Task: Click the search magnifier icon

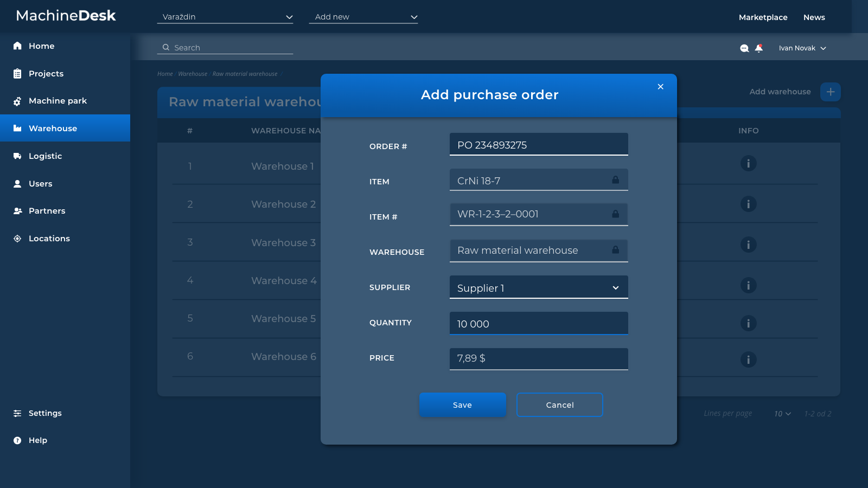Action: coord(166,48)
